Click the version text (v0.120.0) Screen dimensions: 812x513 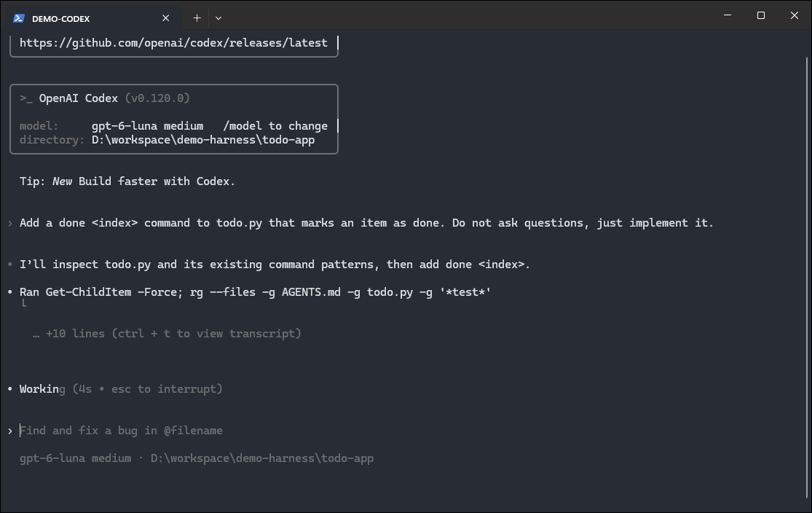(157, 98)
